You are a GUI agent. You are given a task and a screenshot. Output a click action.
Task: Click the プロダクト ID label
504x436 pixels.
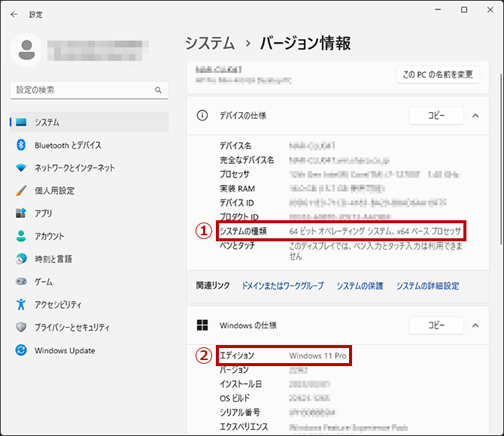[239, 217]
